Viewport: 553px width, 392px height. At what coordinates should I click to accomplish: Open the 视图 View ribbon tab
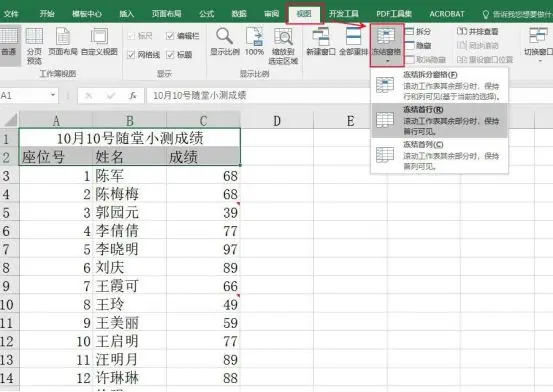304,14
